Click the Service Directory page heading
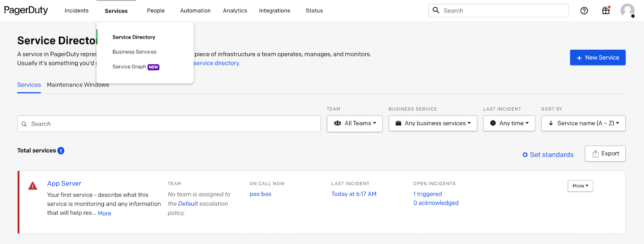 click(57, 40)
